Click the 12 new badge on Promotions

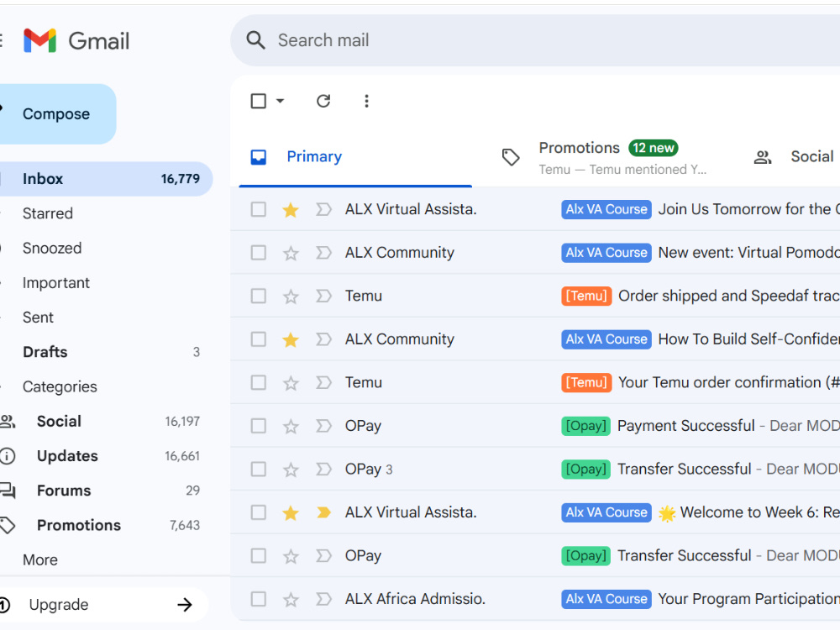[653, 148]
